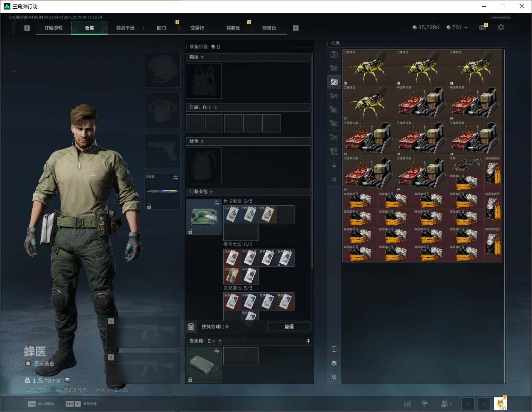Click the empty chest rig slot

tap(204, 81)
